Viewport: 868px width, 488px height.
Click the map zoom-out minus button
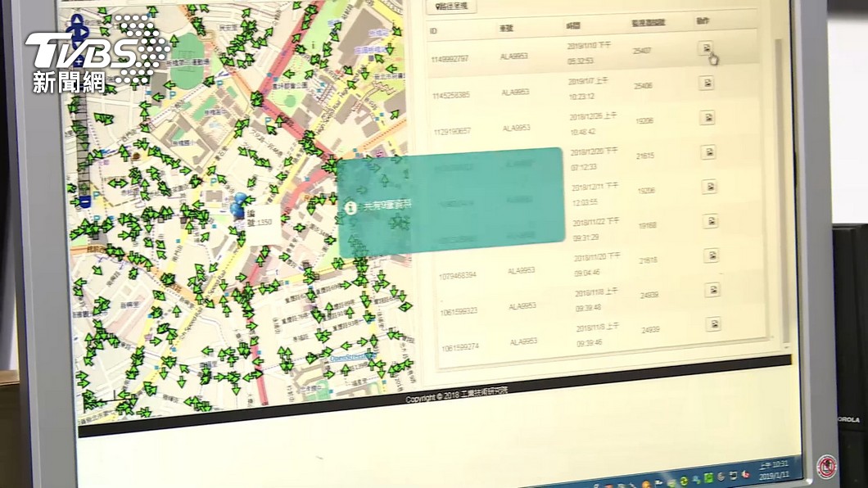point(84,202)
